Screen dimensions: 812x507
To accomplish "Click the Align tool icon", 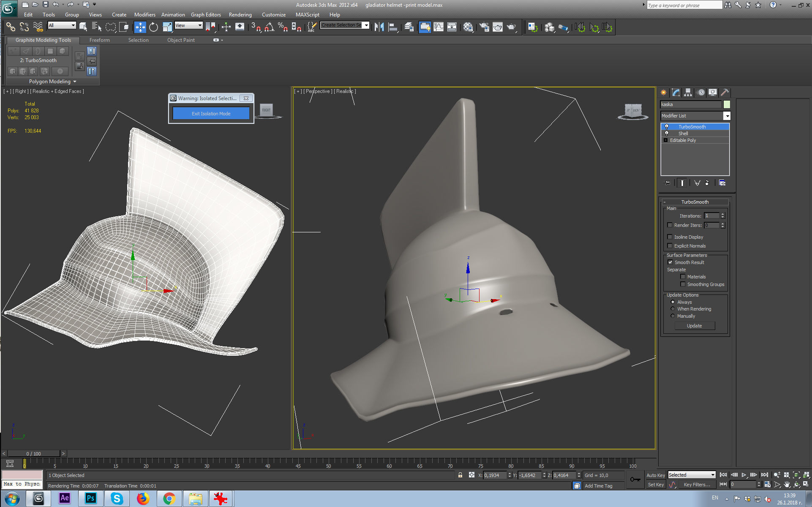I will (x=393, y=27).
